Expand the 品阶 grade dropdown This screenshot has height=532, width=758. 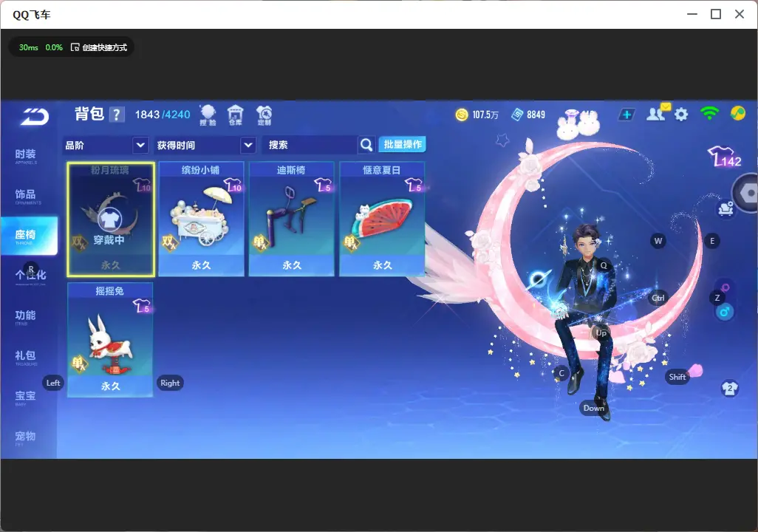106,145
